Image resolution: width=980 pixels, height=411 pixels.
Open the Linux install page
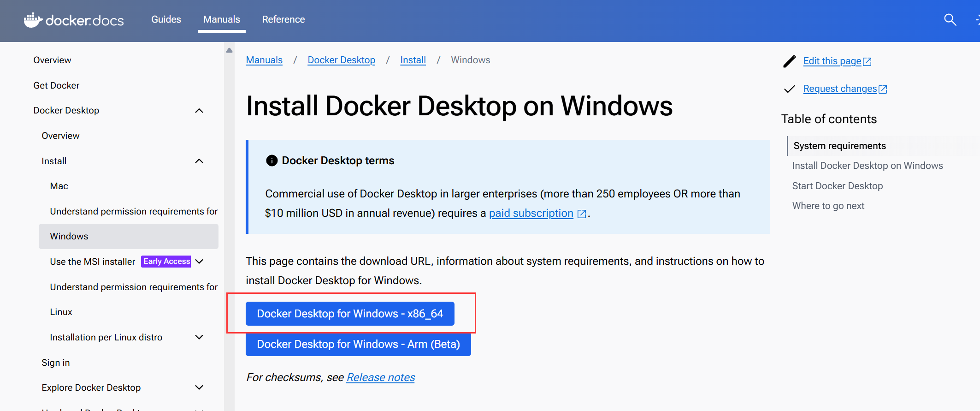[61, 312]
